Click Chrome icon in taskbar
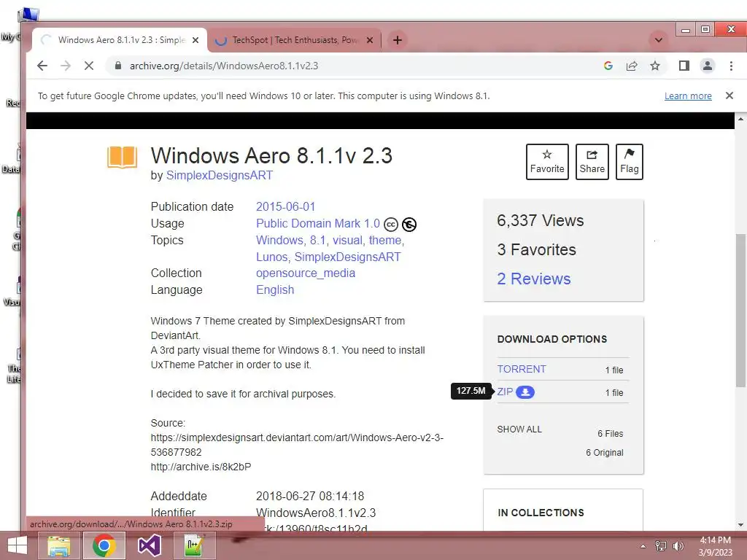Image resolution: width=747 pixels, height=560 pixels. [104, 545]
